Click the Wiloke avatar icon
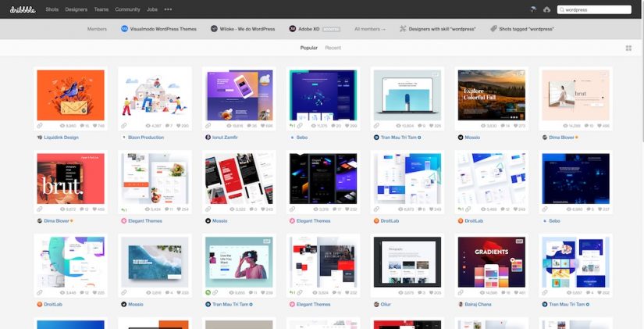 214,29
